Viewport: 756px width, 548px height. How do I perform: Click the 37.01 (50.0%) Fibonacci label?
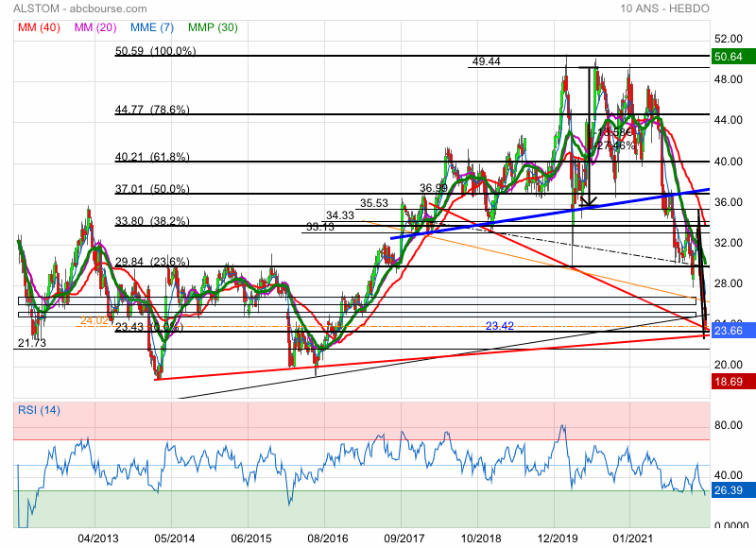152,189
